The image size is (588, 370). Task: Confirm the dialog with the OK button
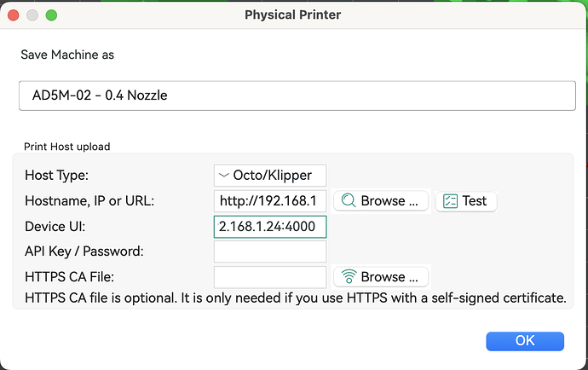click(x=525, y=340)
